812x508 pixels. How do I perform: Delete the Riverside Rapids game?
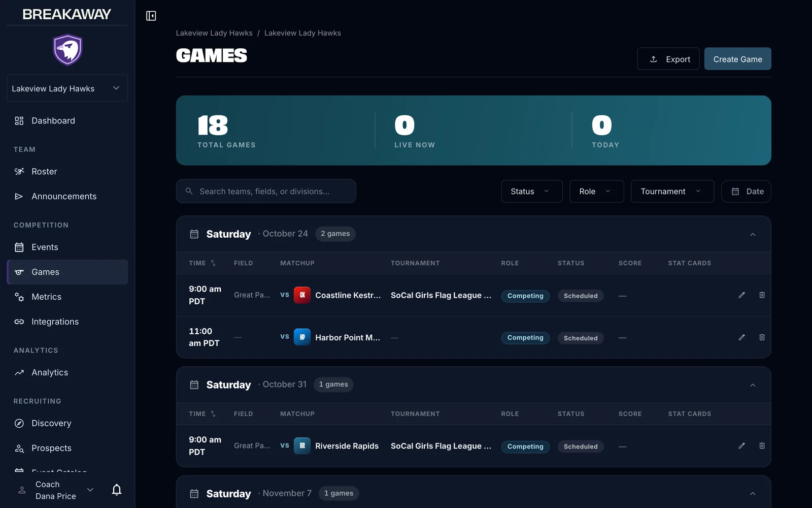[x=762, y=446]
